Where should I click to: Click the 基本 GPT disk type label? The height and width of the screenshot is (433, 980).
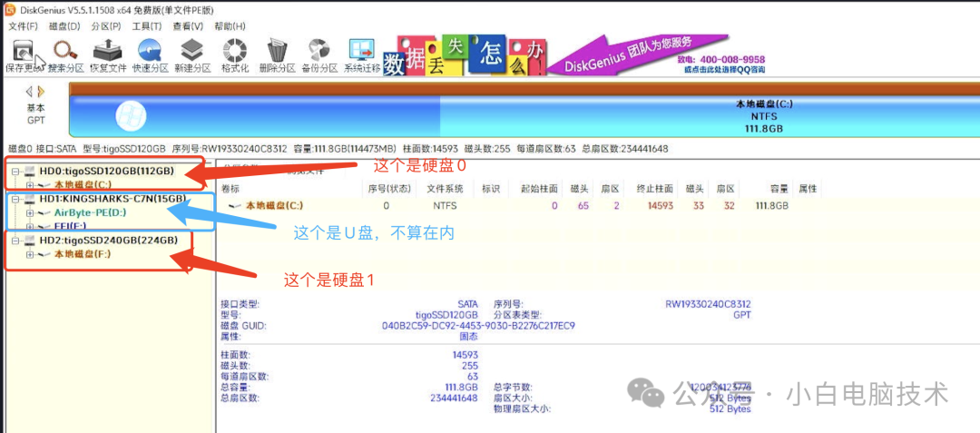35,114
